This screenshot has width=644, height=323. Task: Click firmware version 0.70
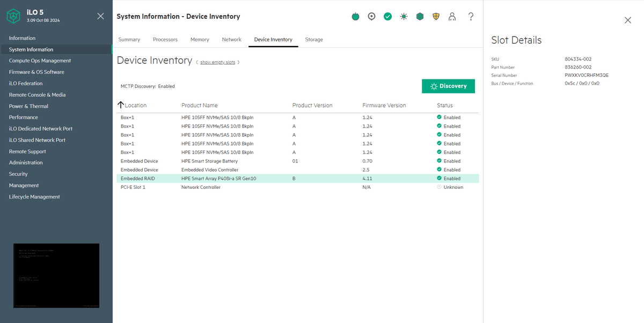[367, 161]
